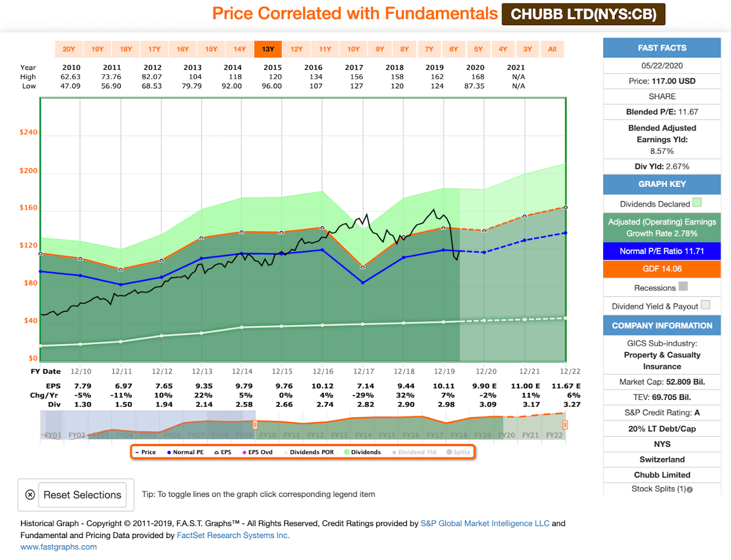The height and width of the screenshot is (560, 731).
Task: Open the 8Y range tab
Action: coord(405,49)
